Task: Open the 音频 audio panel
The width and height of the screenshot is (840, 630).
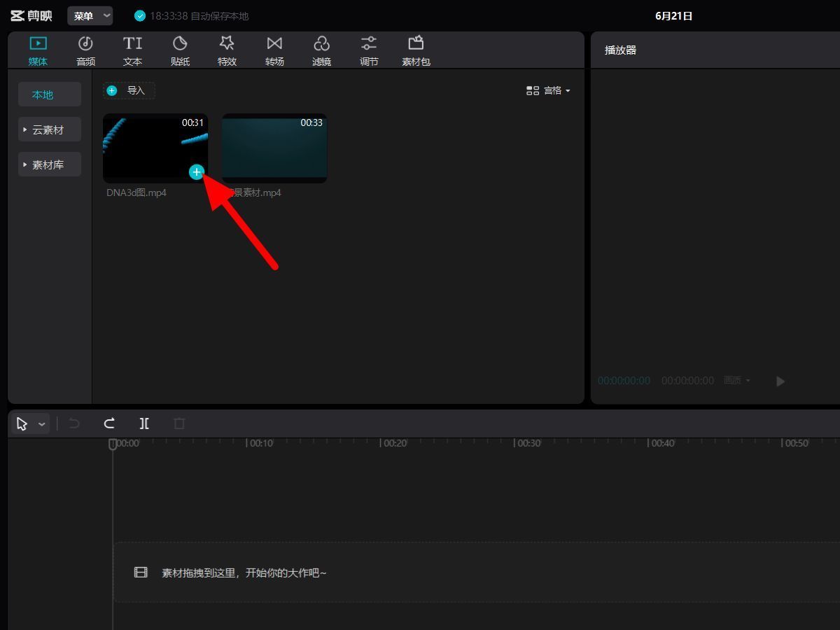Action: [85, 50]
